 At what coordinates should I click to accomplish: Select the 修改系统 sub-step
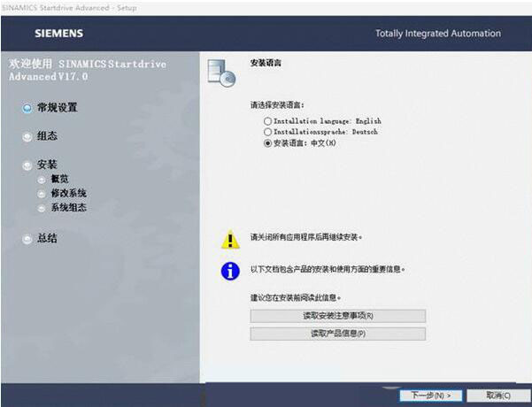[69, 193]
